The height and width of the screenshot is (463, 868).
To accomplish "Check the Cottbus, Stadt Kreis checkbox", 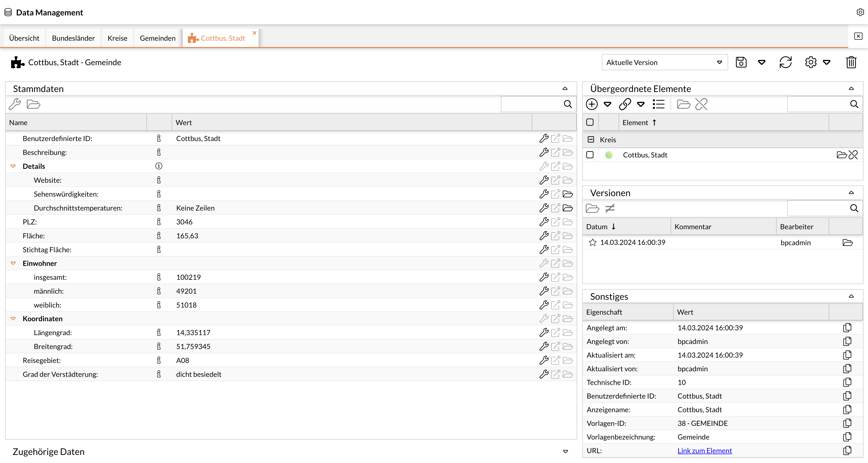I will (590, 155).
